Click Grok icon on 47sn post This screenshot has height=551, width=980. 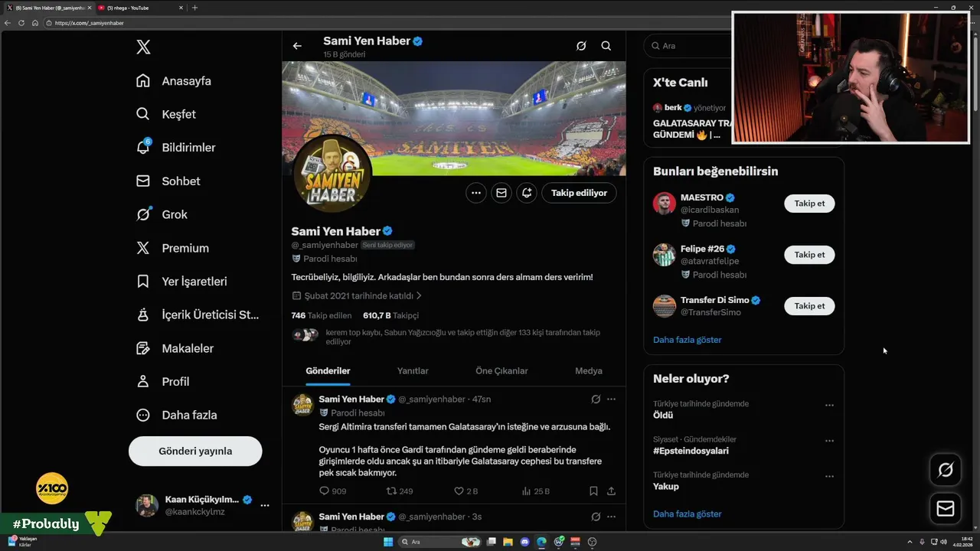[x=596, y=399]
